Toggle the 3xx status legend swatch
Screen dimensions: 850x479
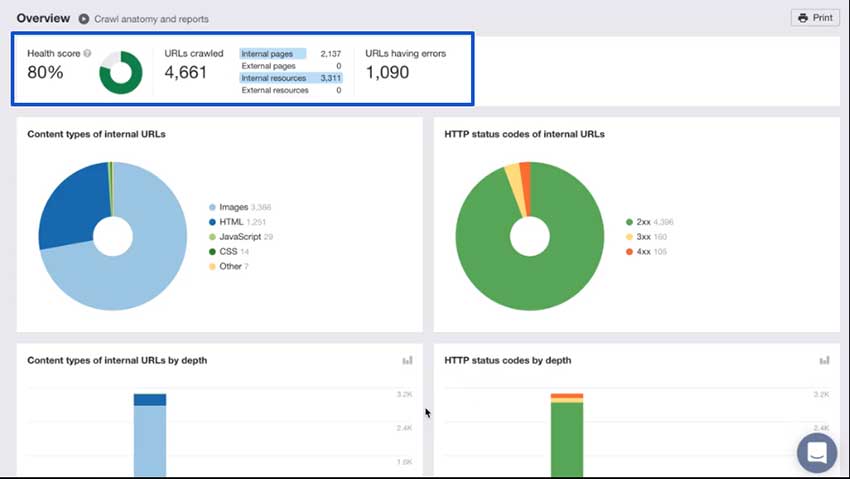(629, 237)
